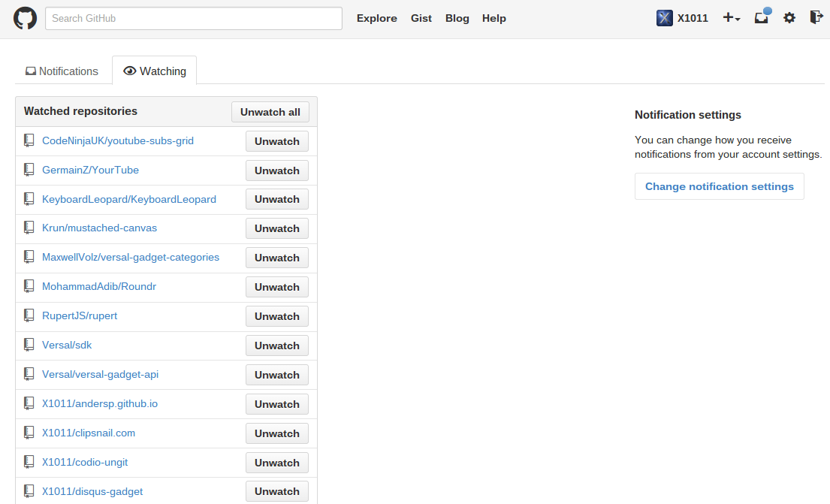830x504 pixels.
Task: Open KeyboardLeopard/KeyboardLeopard repository link
Action: pyautogui.click(x=129, y=199)
